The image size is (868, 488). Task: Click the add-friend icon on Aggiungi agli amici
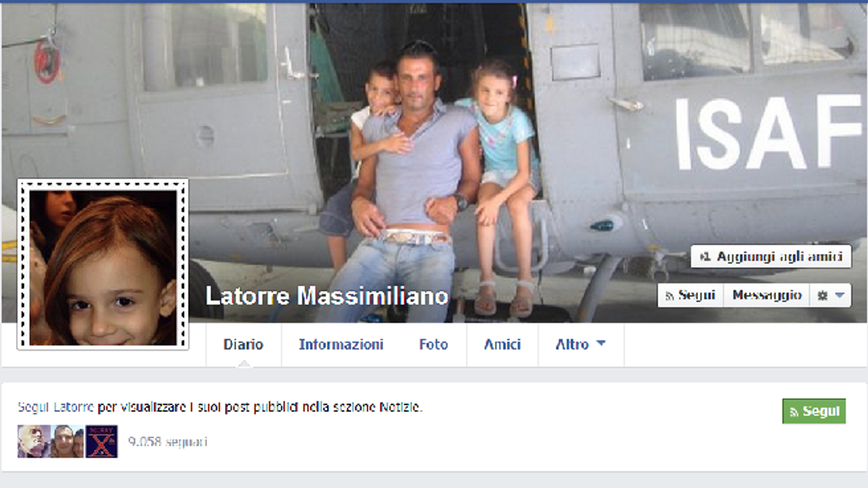tap(706, 257)
